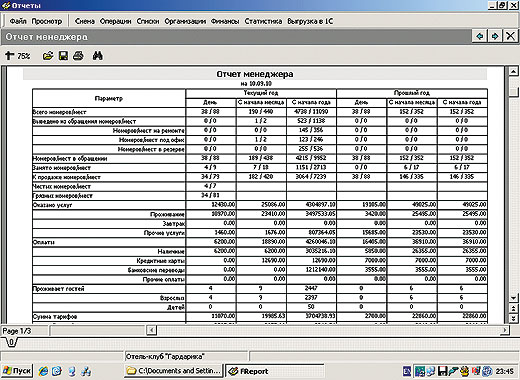Save the report using diskette icon
This screenshot has height=380, width=520.
tap(63, 56)
